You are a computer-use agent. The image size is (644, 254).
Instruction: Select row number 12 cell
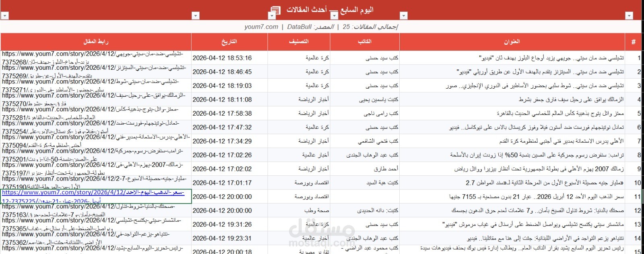point(633,210)
